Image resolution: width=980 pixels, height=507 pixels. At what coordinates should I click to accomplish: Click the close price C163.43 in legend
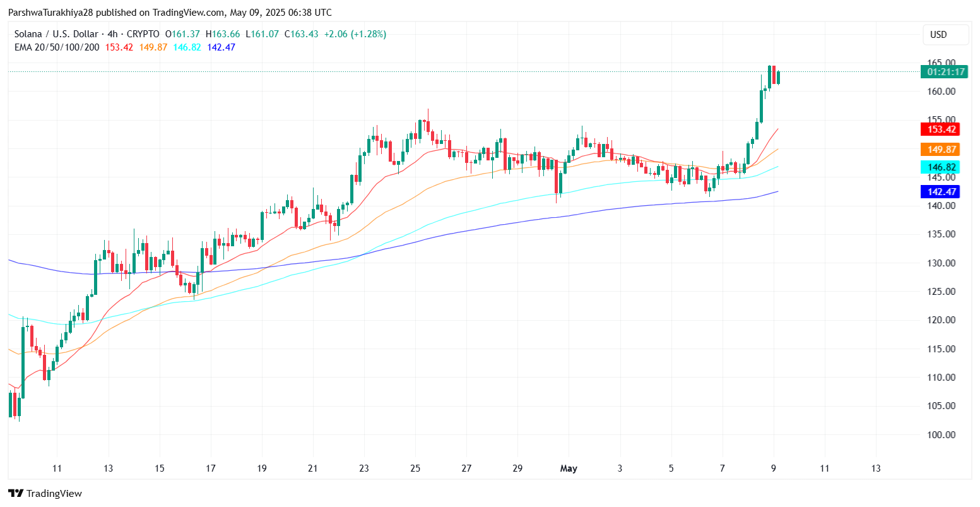pos(301,34)
